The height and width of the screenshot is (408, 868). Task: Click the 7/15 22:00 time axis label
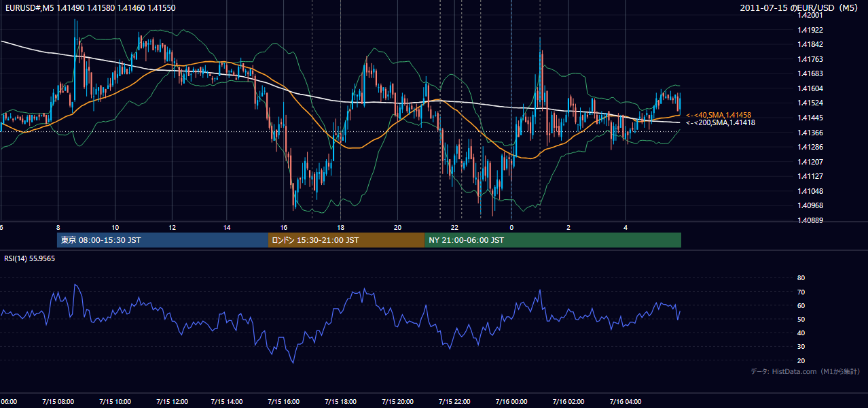tap(454, 401)
